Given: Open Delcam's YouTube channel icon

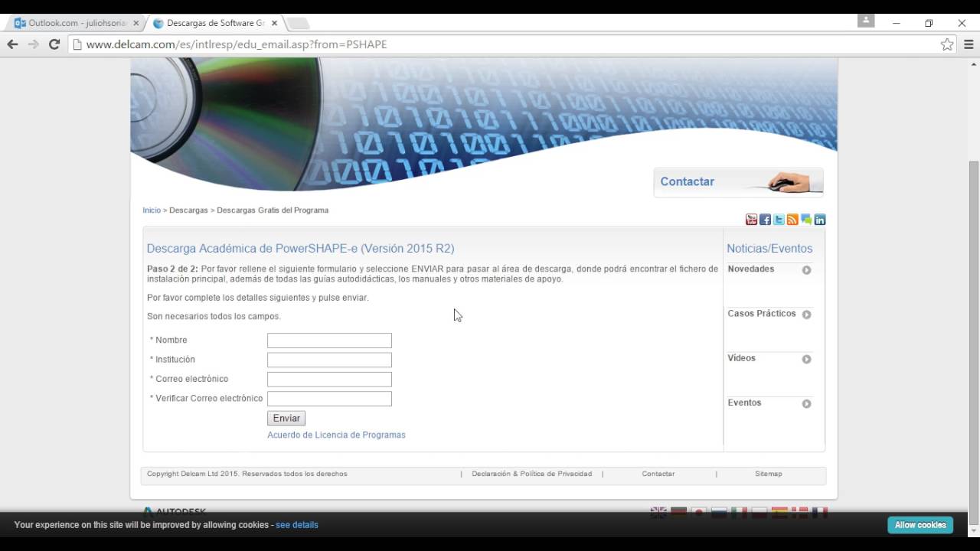Looking at the screenshot, I should pyautogui.click(x=751, y=220).
